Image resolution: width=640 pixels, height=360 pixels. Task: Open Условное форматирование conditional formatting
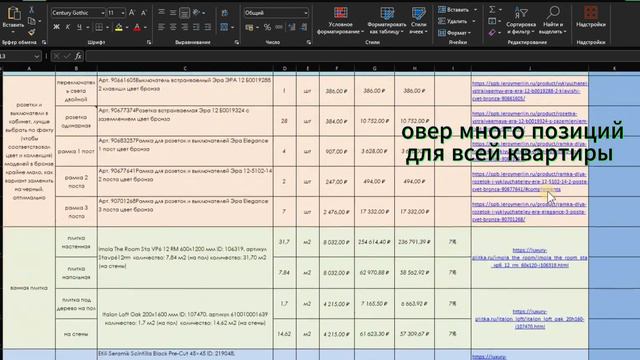(x=340, y=20)
